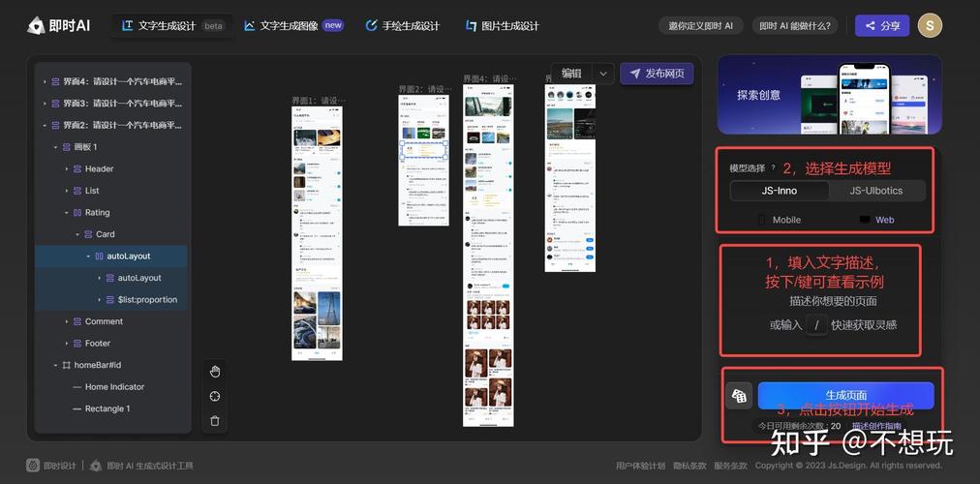
Task: Click the layer icon beside List
Action: pyautogui.click(x=77, y=191)
